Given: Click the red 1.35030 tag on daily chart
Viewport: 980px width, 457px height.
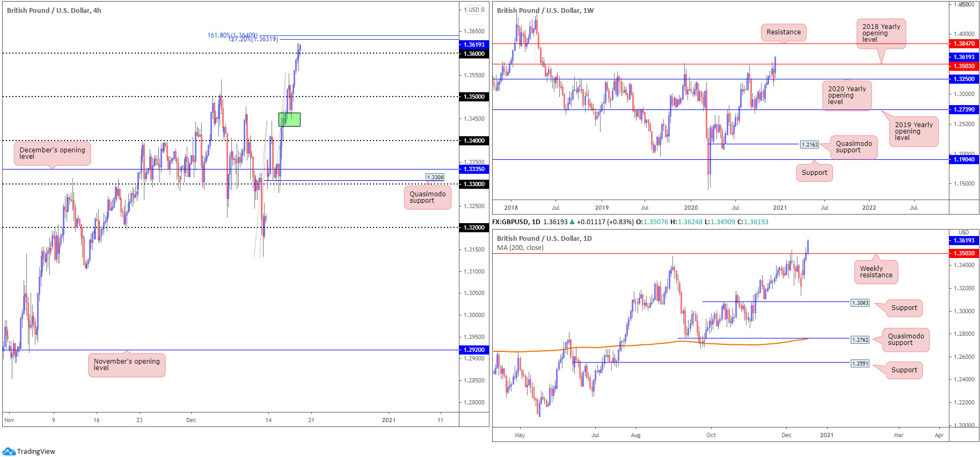Looking at the screenshot, I should pyautogui.click(x=964, y=253).
